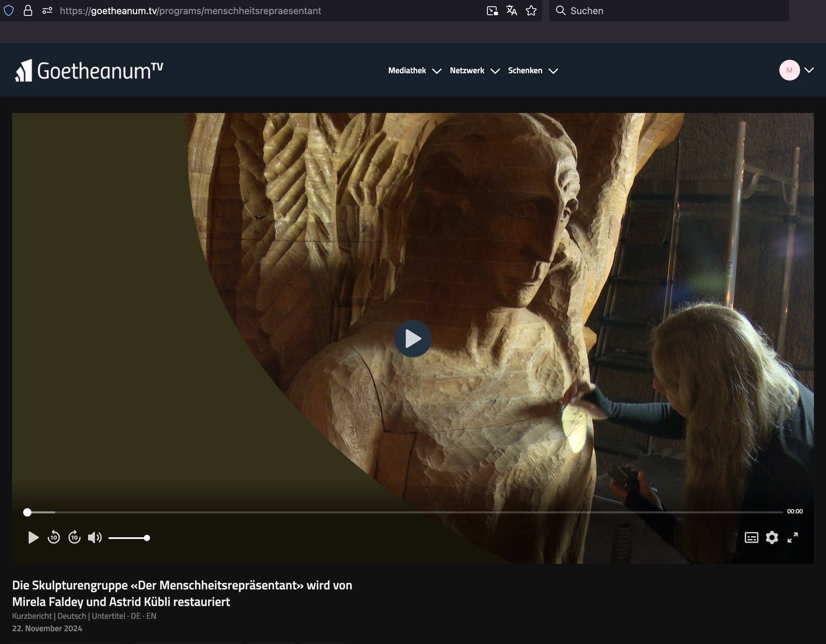This screenshot has height=644, width=826.
Task: Click the 'Kurzbericht | Deutsch | Untertitel' line
Action: point(84,616)
